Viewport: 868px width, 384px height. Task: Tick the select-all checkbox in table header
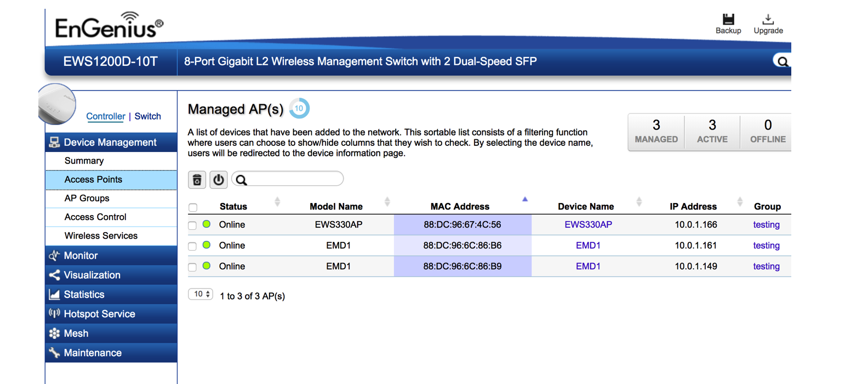[x=193, y=207]
